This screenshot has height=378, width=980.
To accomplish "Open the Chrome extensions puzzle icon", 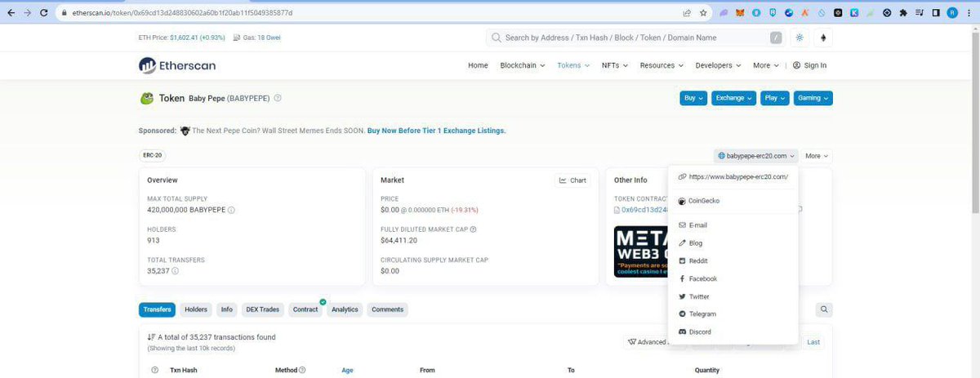I will 903,13.
